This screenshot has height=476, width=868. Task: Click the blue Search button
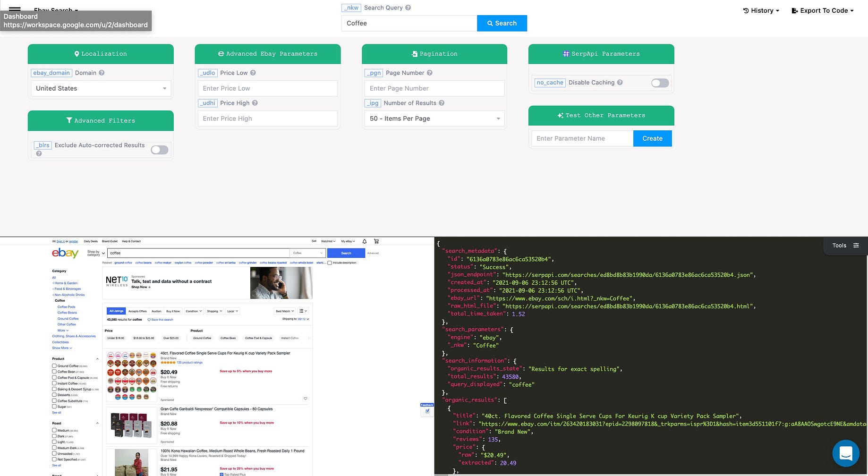(502, 23)
